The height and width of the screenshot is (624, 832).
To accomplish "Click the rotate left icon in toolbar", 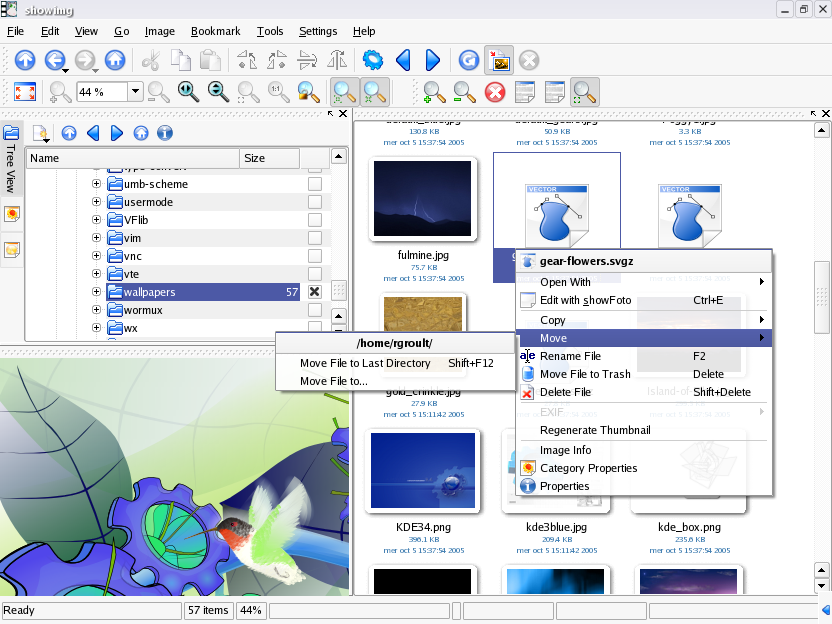I will (x=247, y=60).
